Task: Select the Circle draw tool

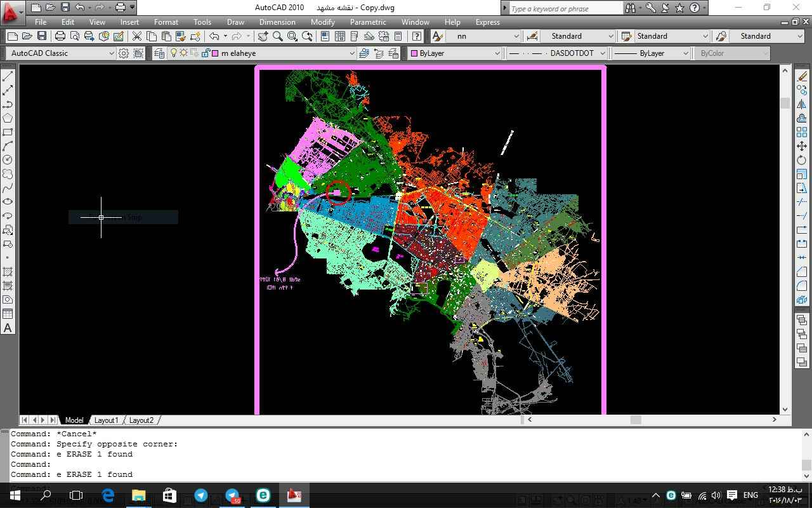Action: click(x=8, y=160)
